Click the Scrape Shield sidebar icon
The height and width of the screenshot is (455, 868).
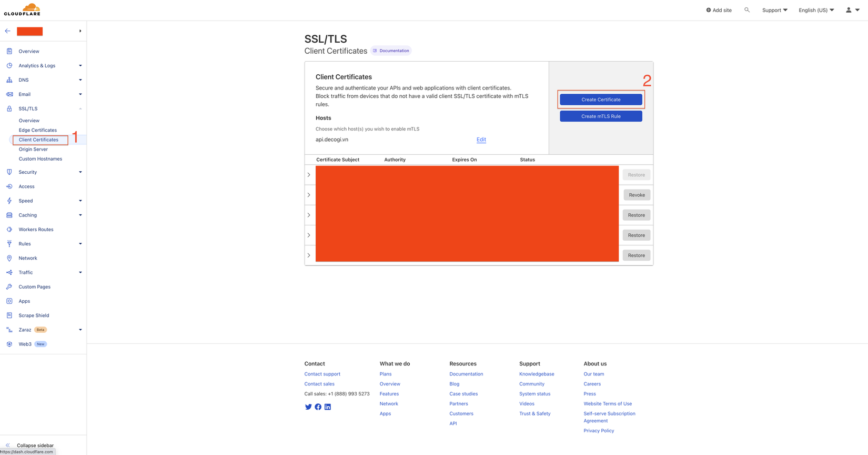9,315
